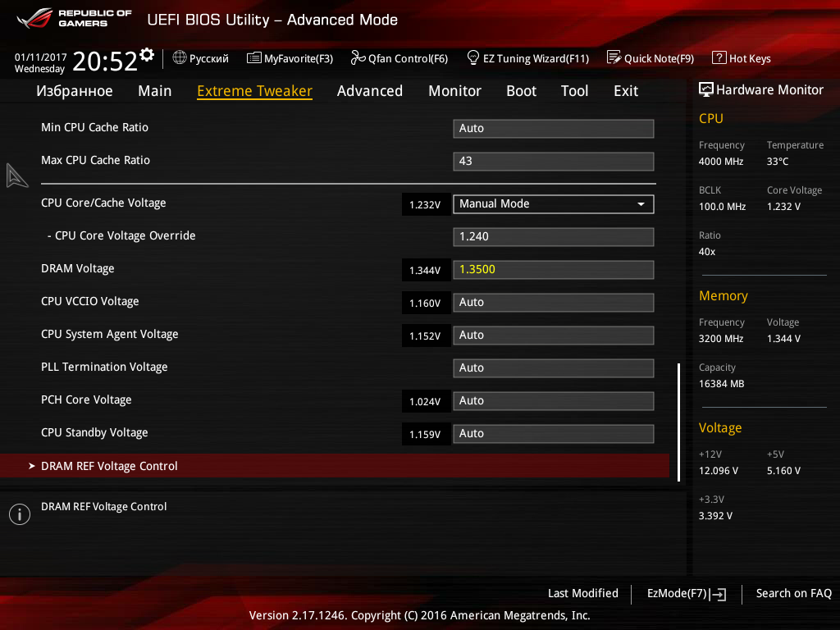Click the 33°C CPU temperature value

pyautogui.click(x=778, y=162)
